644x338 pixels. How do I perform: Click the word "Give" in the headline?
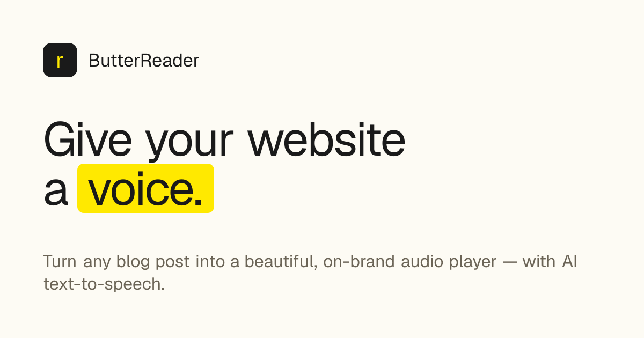point(87,140)
